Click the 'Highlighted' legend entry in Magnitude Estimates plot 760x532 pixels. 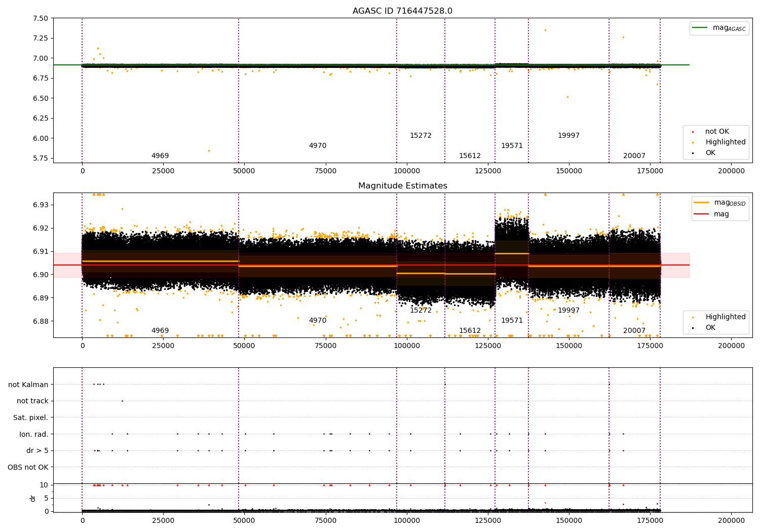click(x=725, y=317)
